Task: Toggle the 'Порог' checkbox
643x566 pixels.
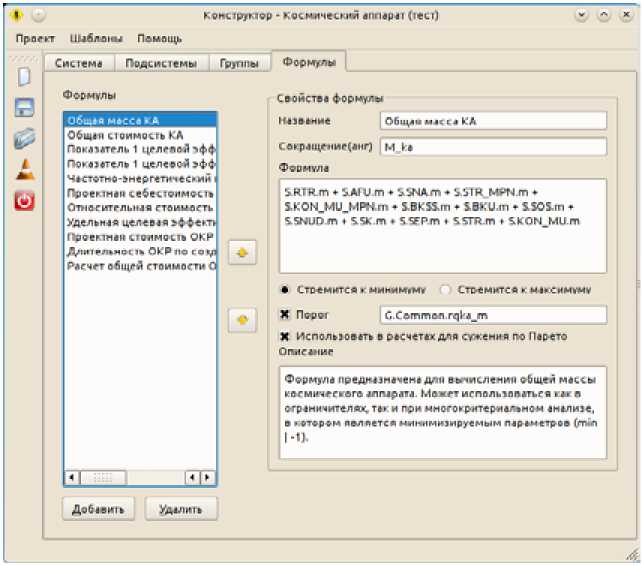Action: (x=285, y=315)
